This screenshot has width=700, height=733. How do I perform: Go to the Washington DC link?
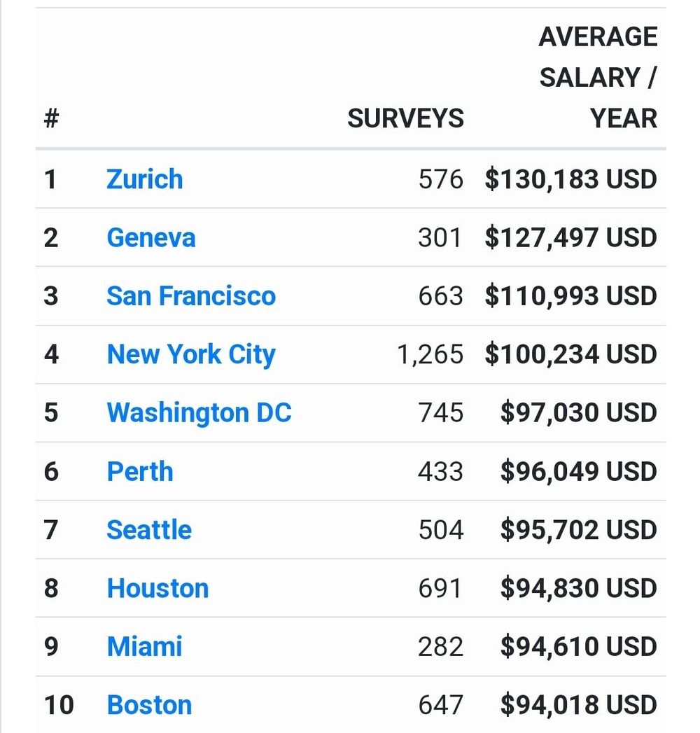(199, 412)
